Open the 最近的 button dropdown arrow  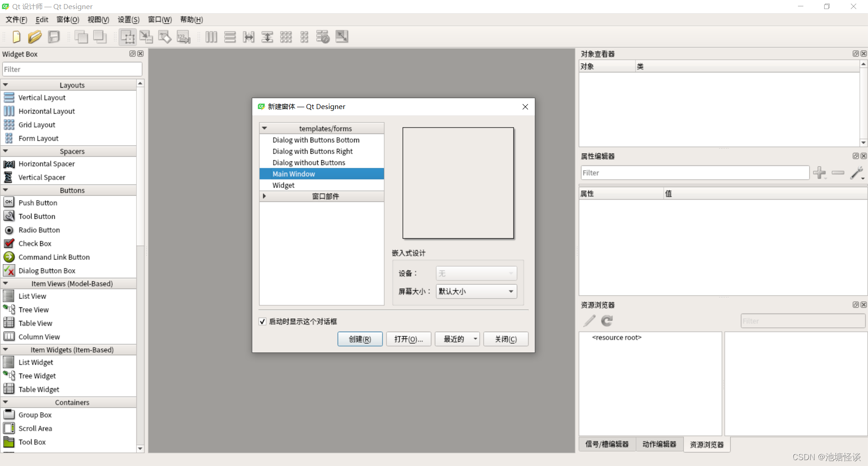[x=475, y=339]
